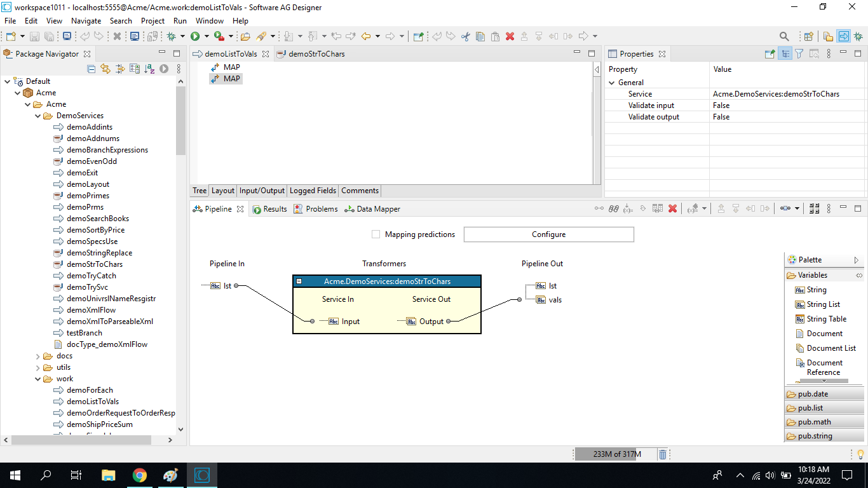Image resolution: width=868 pixels, height=488 pixels.
Task: Open the Data Mapper tab
Action: (372, 208)
